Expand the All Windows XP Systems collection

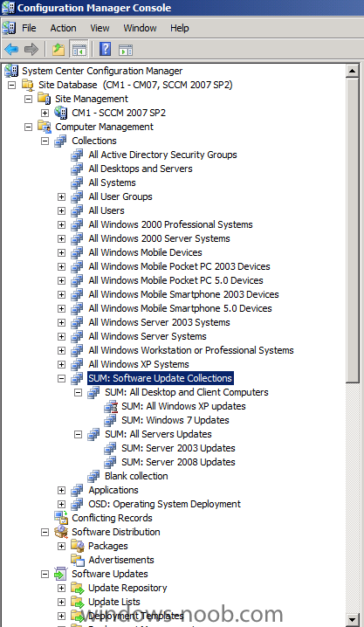tap(61, 364)
